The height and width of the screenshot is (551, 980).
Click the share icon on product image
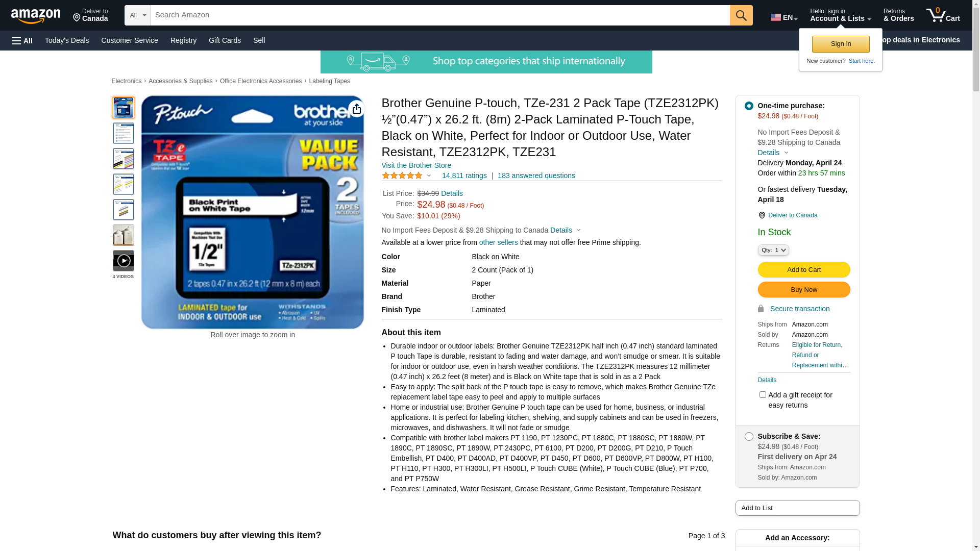pos(356,109)
